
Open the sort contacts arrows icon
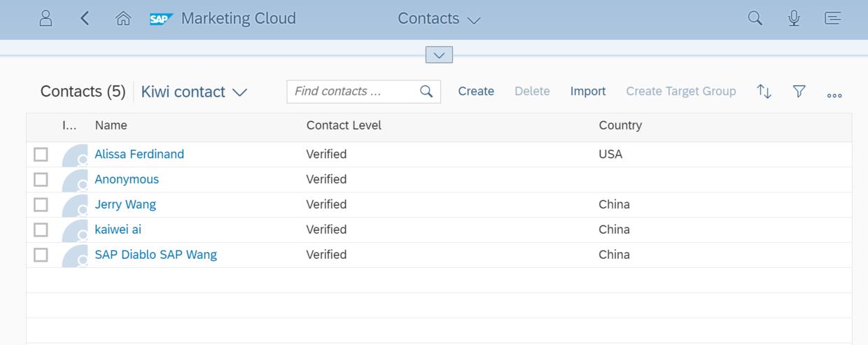tap(764, 92)
